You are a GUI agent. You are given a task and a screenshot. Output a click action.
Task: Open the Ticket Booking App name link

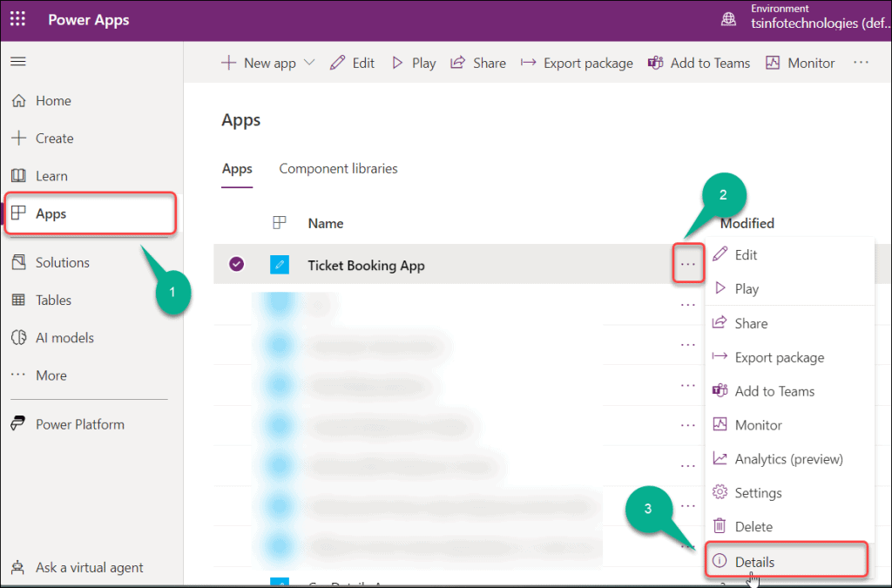[366, 266]
